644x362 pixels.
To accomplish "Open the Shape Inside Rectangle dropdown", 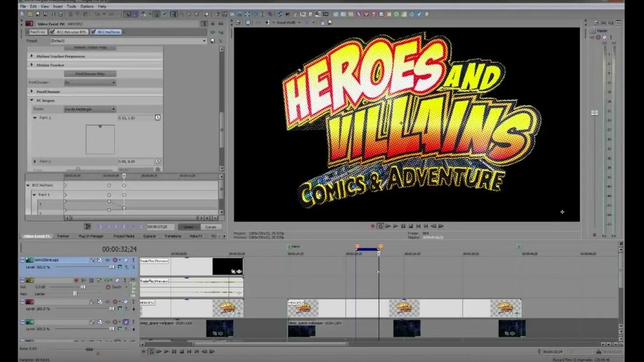I will (x=90, y=109).
